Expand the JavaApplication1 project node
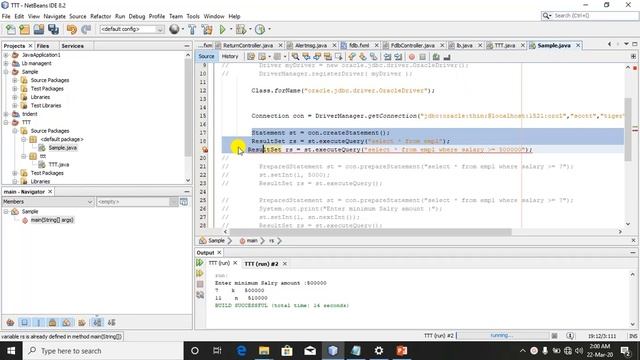 [6, 55]
